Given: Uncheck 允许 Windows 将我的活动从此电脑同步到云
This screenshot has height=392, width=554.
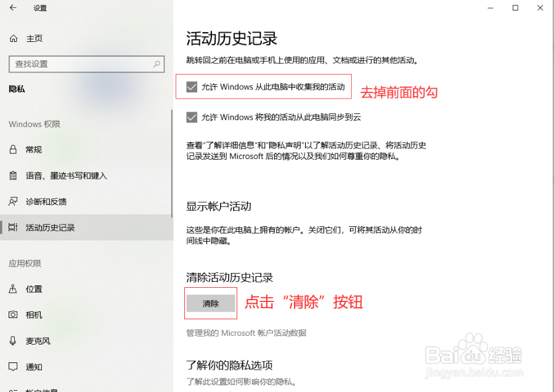Looking at the screenshot, I should 192,117.
